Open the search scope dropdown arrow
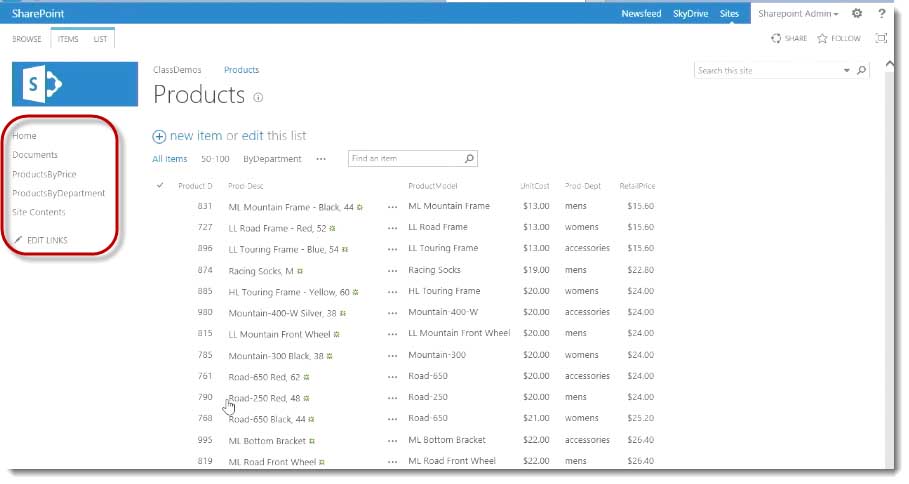Screen dimensions: 909x484 click(846, 70)
